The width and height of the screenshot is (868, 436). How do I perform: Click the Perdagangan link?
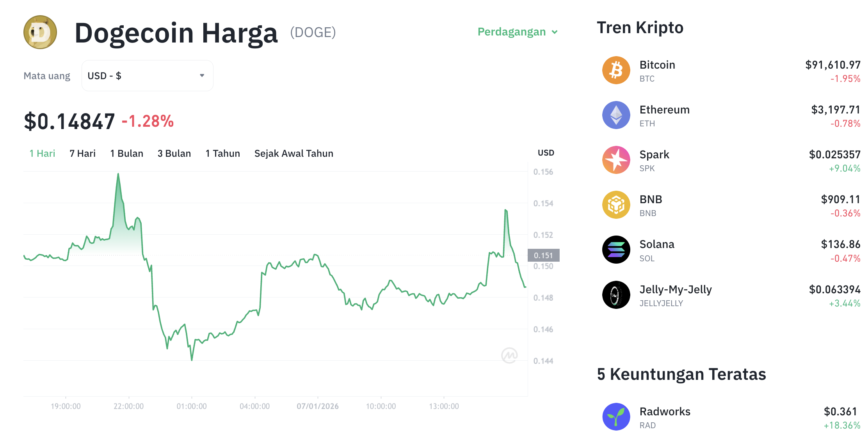click(x=512, y=32)
